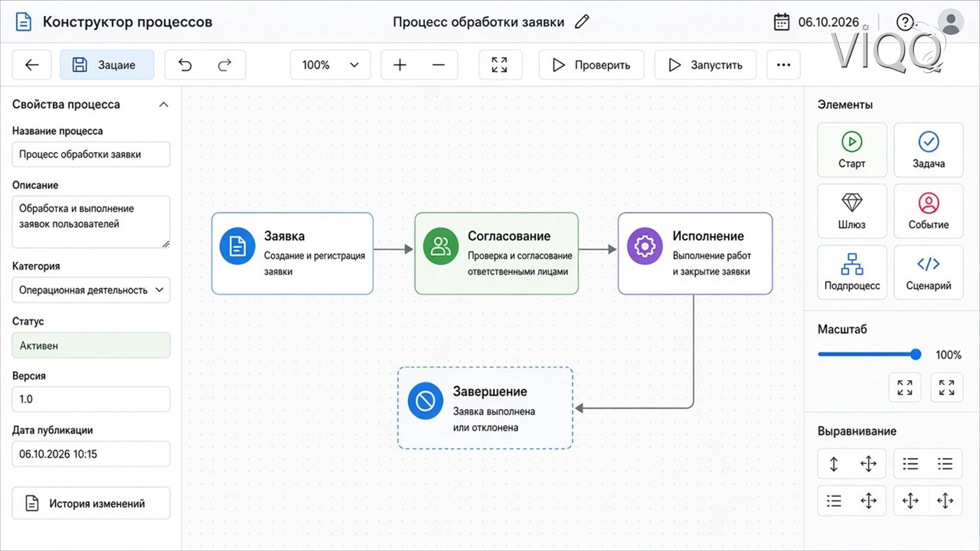
Task: Edit process title with pencil icon
Action: click(x=582, y=22)
